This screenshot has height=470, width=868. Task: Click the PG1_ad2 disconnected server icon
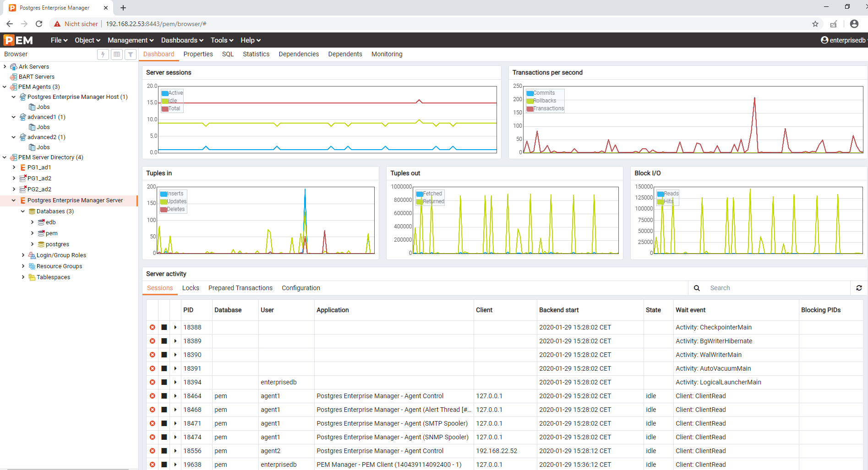[x=23, y=178]
